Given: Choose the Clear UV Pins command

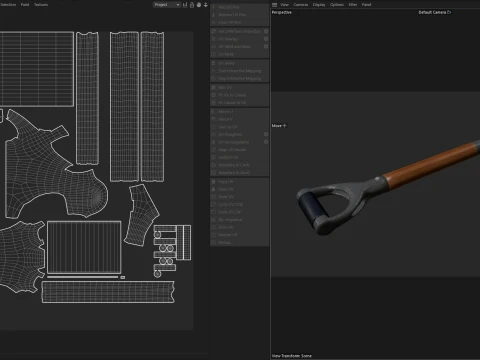Looking at the screenshot, I should point(240,22).
